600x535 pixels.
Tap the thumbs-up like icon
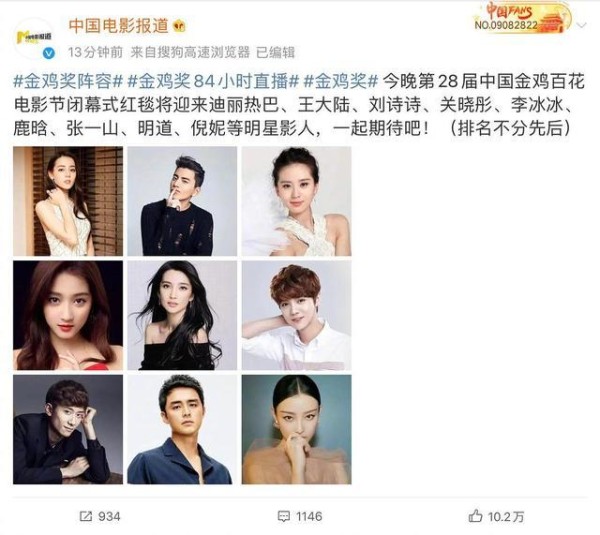[x=475, y=516]
